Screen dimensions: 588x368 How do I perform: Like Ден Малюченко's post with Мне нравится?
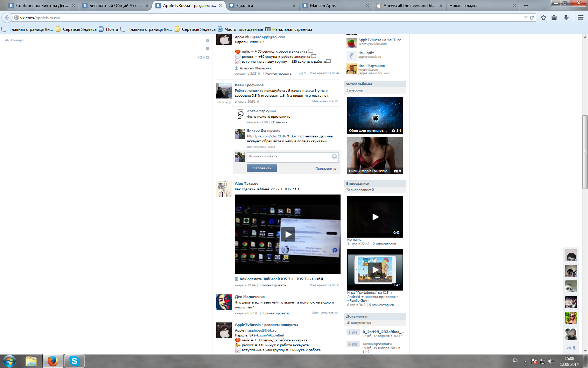[325, 313]
